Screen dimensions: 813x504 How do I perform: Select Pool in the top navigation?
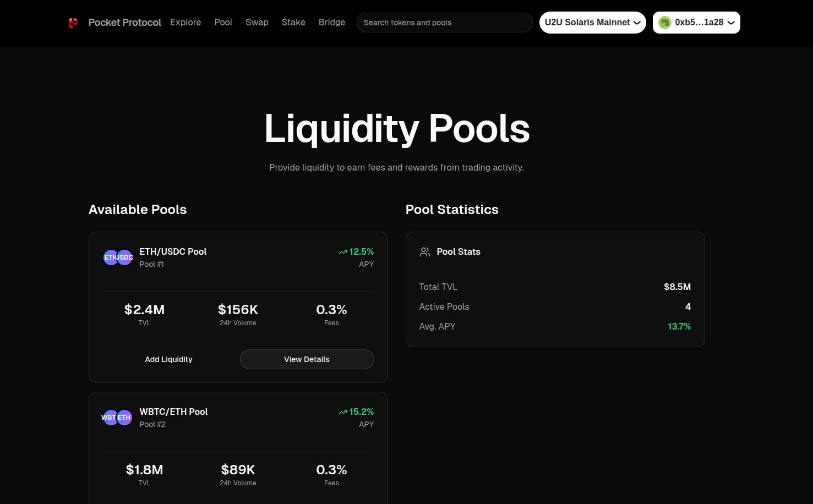pyautogui.click(x=223, y=23)
